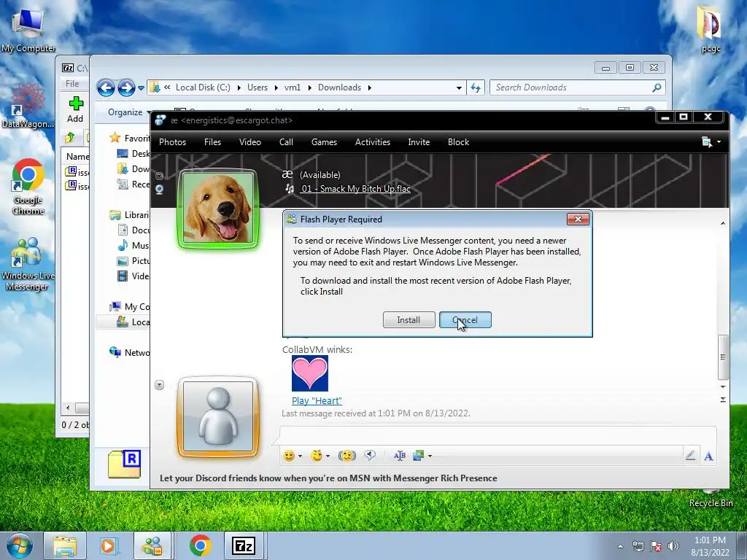Click the Windows Explorer taskbar icon
The image size is (747, 560).
65,545
